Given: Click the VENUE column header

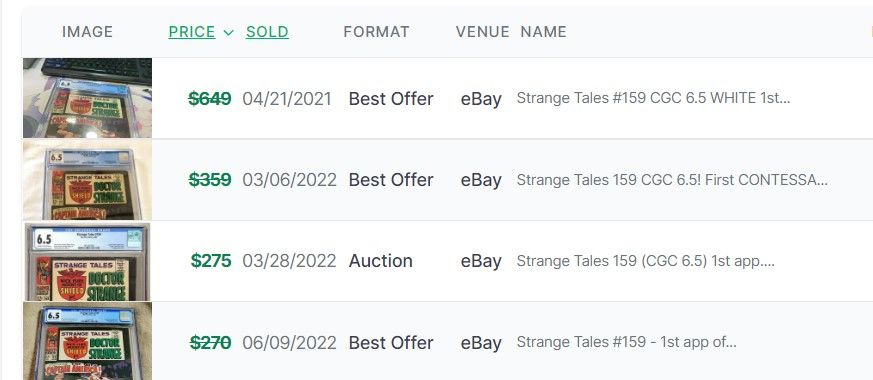Looking at the screenshot, I should 482,32.
